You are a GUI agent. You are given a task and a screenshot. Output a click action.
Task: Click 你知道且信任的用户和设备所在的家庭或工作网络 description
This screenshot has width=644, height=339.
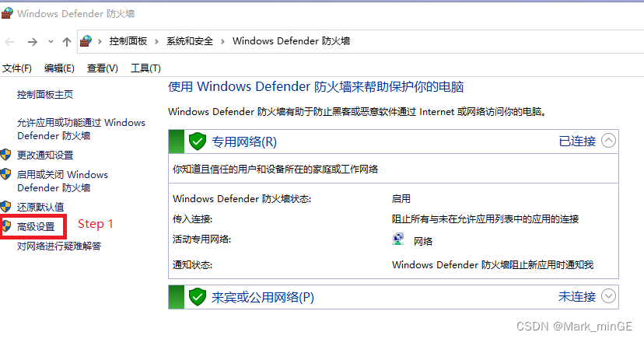(x=275, y=169)
